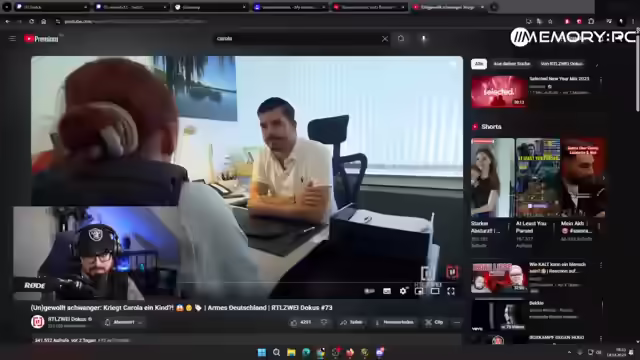Switch to the first browser tab

tap(51, 7)
